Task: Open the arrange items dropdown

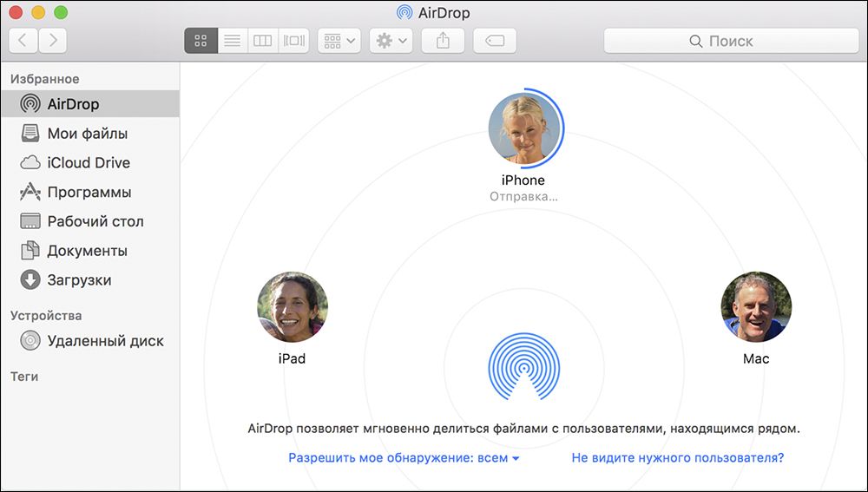Action: tap(339, 41)
